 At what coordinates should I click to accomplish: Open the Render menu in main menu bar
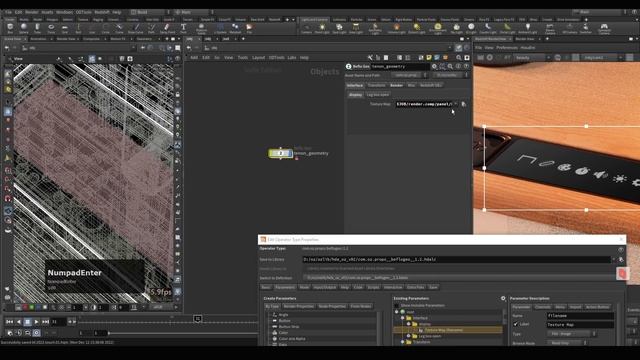coord(31,12)
